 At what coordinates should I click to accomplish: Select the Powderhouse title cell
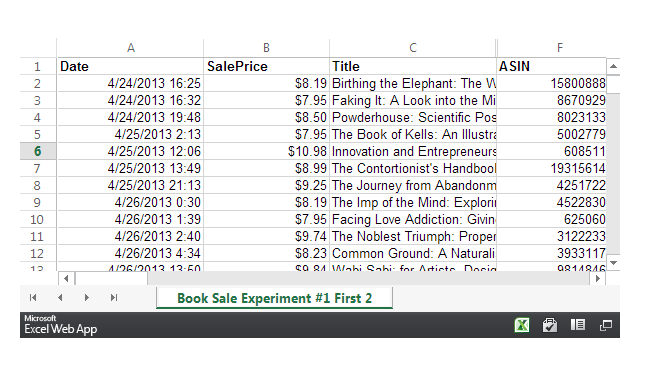(413, 118)
